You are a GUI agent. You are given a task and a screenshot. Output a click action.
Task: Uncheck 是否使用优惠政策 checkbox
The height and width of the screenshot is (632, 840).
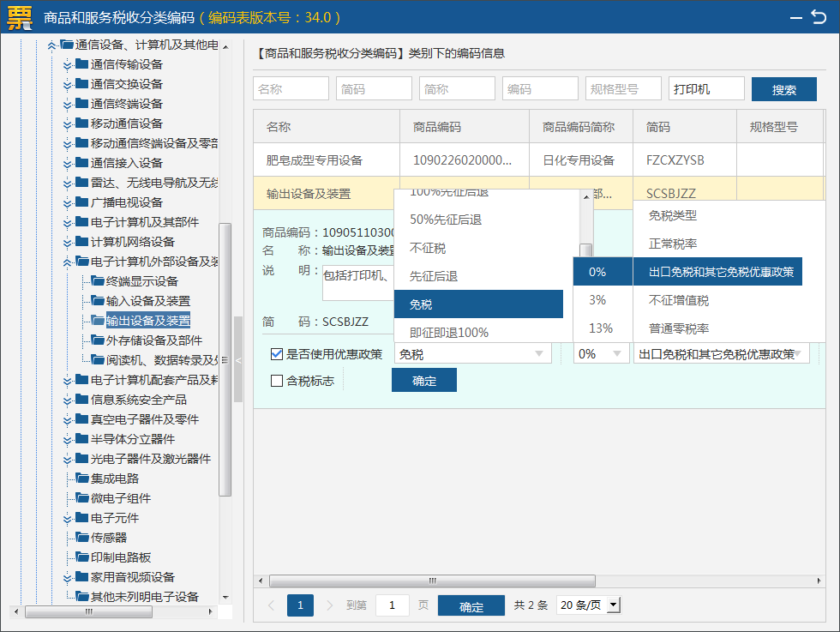tap(277, 354)
